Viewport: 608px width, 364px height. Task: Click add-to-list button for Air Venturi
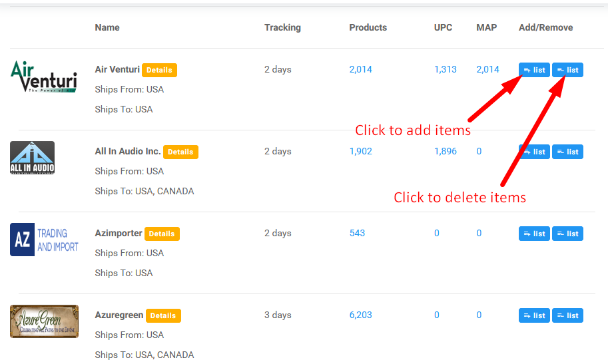click(534, 70)
